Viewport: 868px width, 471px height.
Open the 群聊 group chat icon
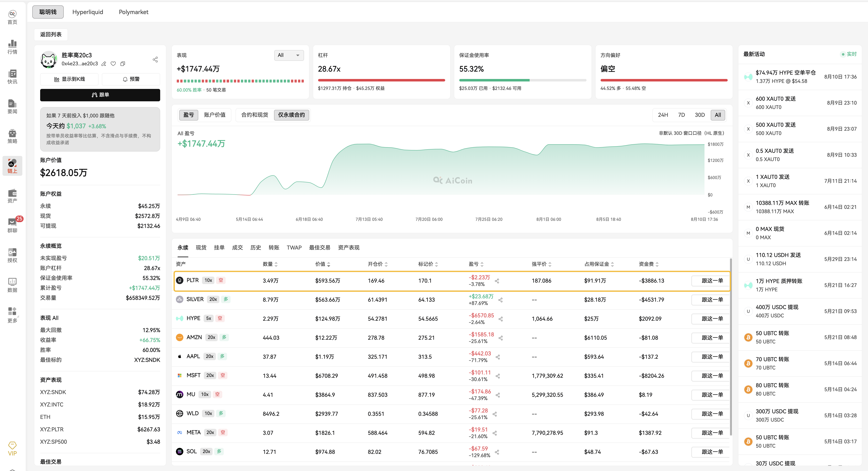[x=12, y=226]
